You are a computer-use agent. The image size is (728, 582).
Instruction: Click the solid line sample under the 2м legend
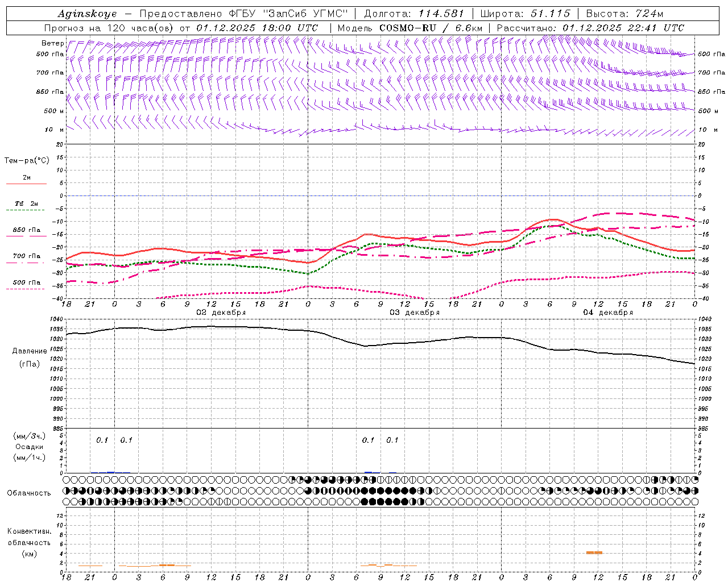(x=26, y=184)
